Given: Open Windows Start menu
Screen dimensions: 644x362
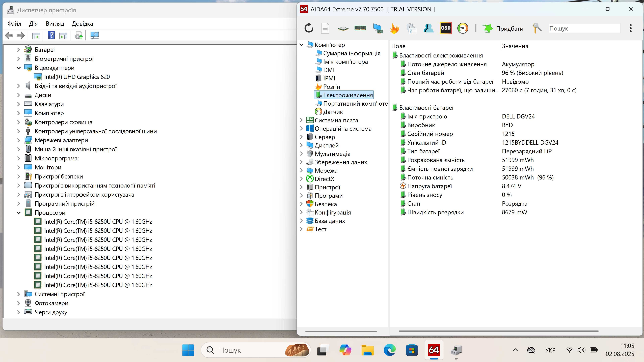Looking at the screenshot, I should point(188,350).
